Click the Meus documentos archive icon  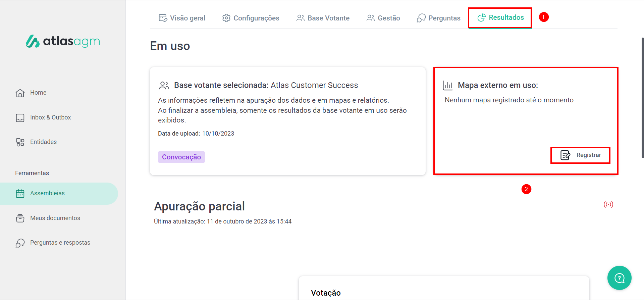20,218
